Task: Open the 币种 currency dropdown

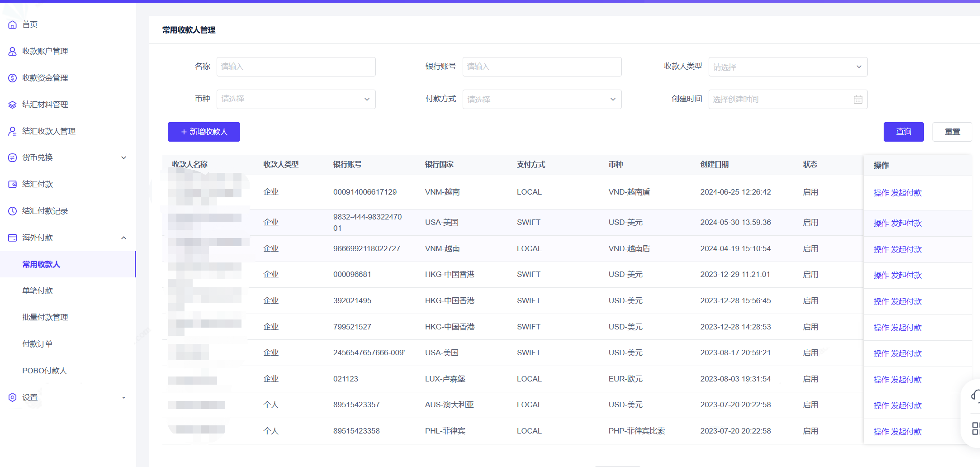Action: tap(296, 99)
